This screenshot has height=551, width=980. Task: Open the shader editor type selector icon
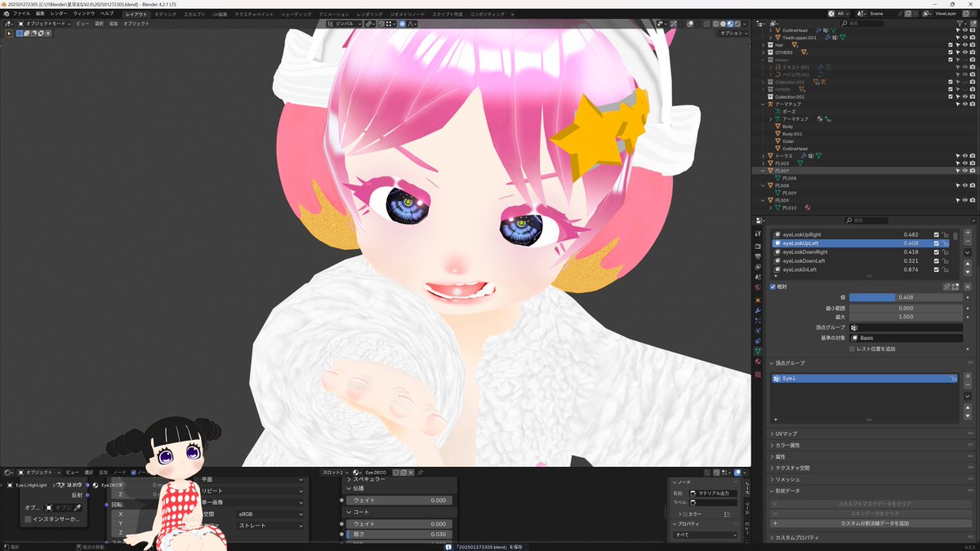(x=7, y=472)
